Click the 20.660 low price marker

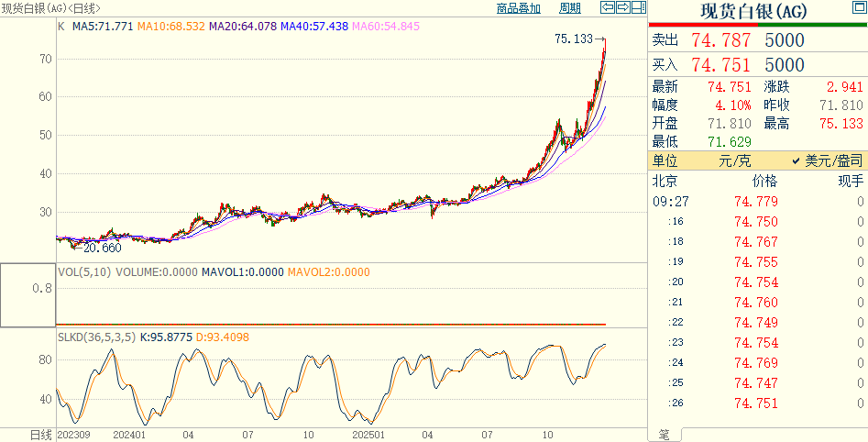click(x=102, y=248)
